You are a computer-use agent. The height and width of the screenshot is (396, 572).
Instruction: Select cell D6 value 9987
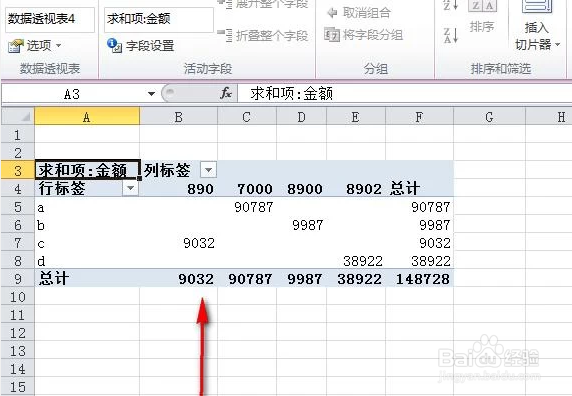pos(301,225)
